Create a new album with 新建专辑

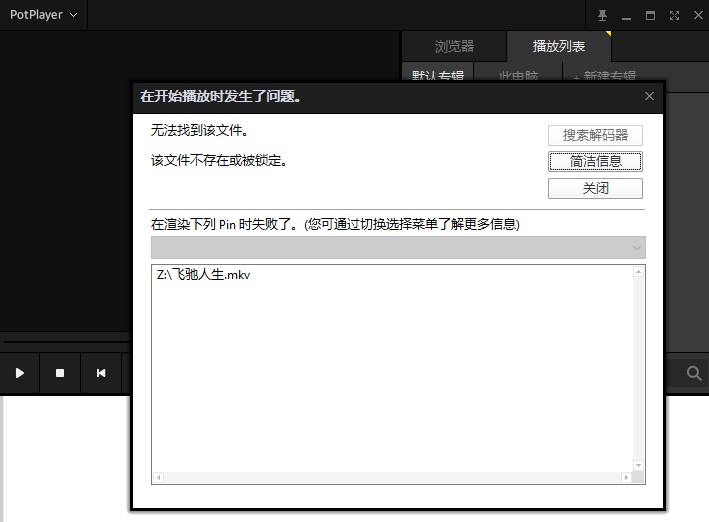click(x=604, y=75)
